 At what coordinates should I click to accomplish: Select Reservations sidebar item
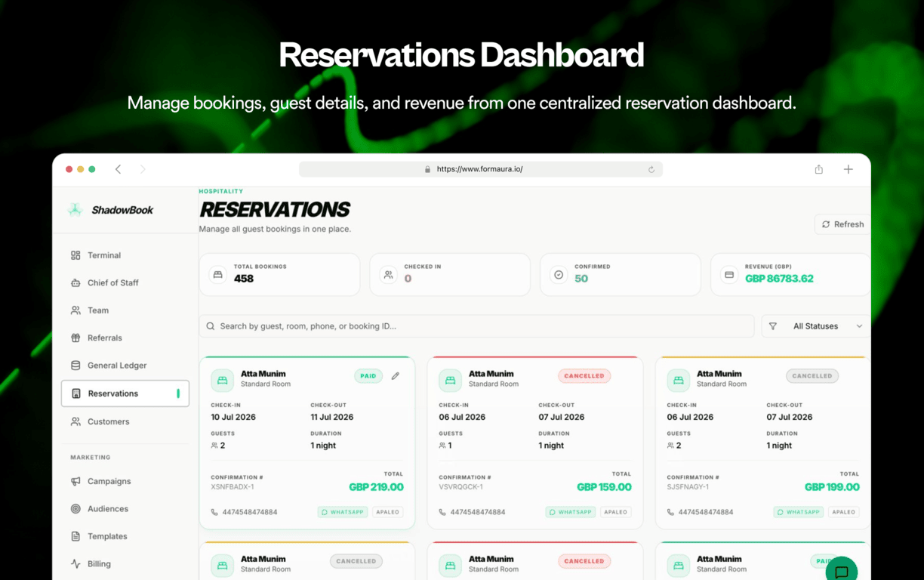coord(125,393)
